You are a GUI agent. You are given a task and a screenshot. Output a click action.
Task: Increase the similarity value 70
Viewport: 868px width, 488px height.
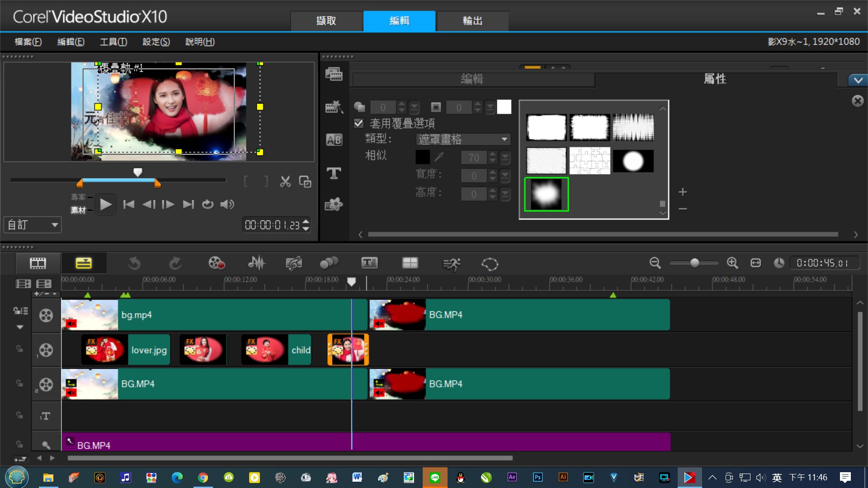coord(493,154)
